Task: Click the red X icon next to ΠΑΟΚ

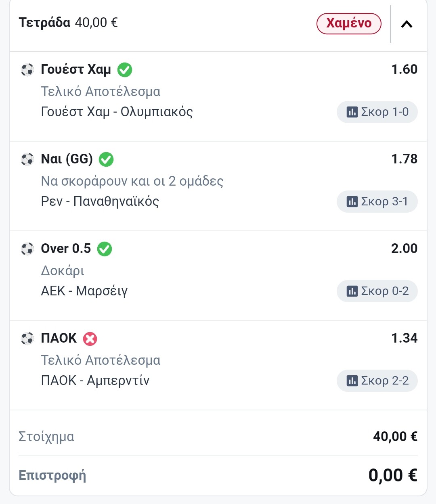Action: click(x=90, y=339)
